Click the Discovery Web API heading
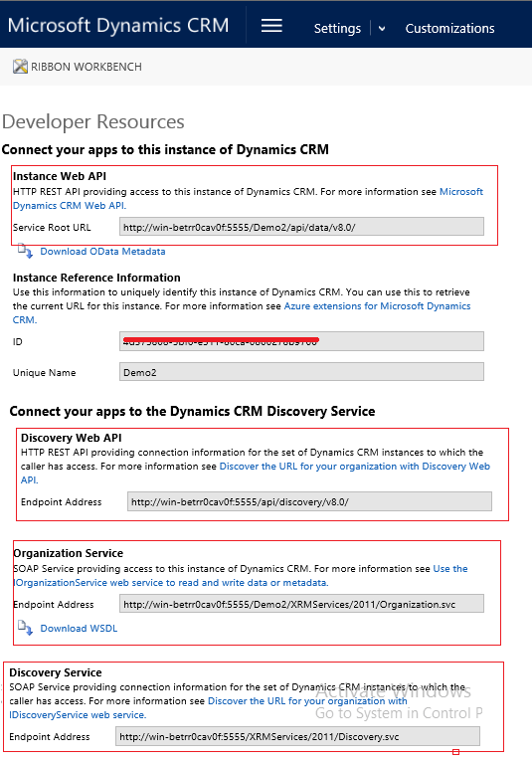The height and width of the screenshot is (761, 532). click(72, 438)
